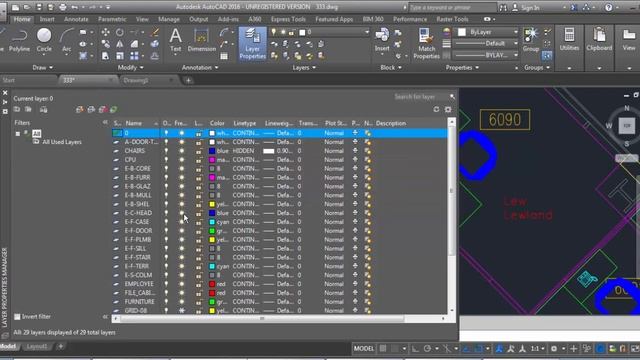The image size is (640, 360).
Task: Switch to the Parametric ribbon tab
Action: tap(112, 19)
